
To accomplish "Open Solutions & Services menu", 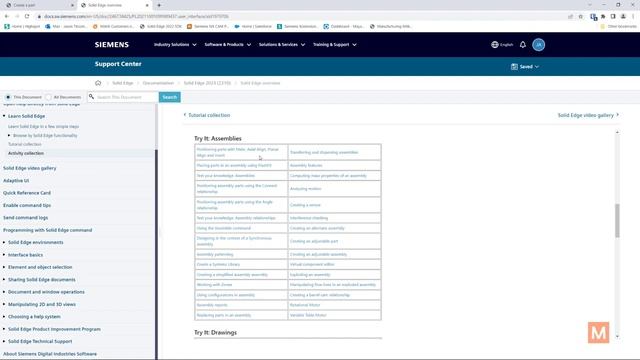I will click(282, 44).
